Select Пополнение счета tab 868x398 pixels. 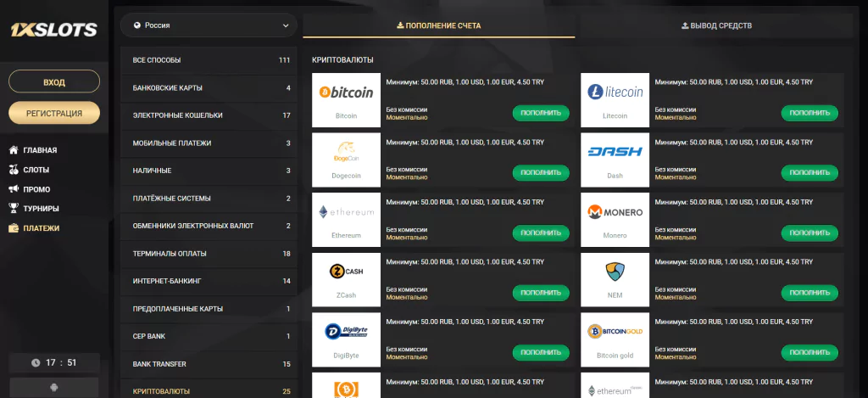coord(439,25)
